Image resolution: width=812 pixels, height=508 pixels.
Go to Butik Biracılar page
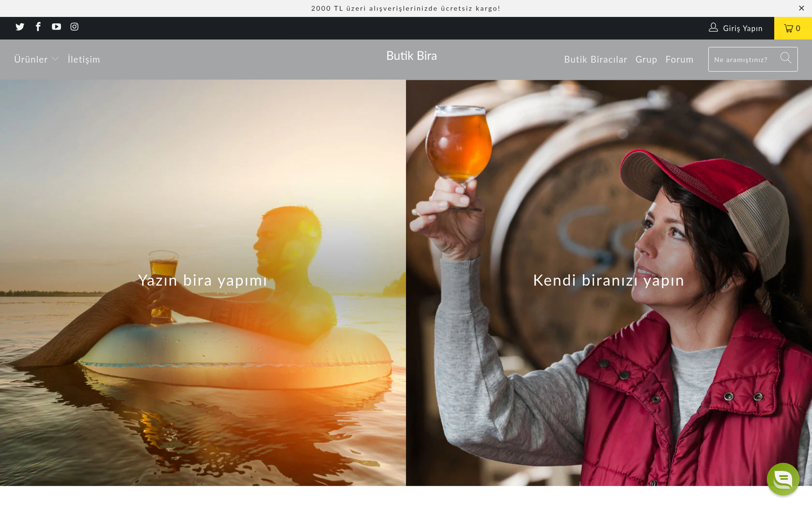(595, 59)
